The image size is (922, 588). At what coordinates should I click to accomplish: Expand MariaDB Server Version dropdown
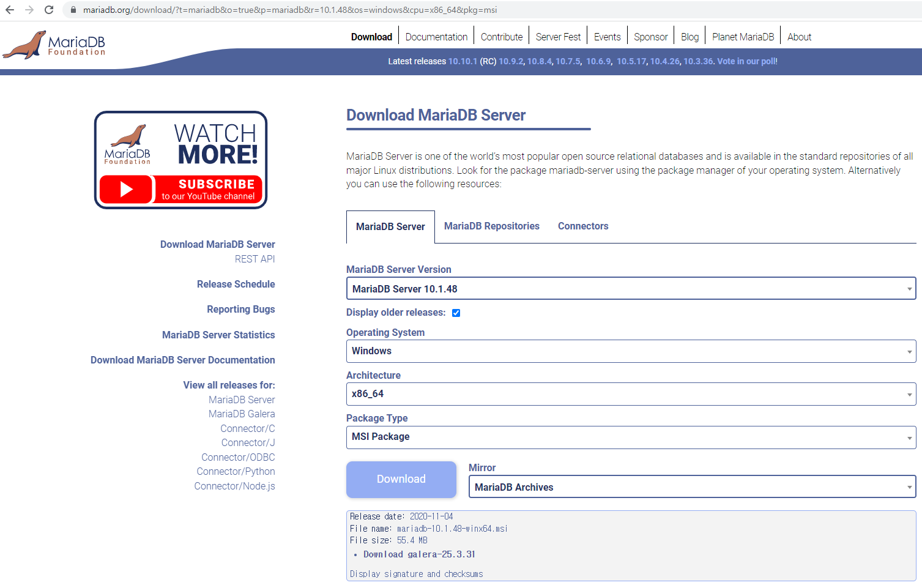coord(631,288)
